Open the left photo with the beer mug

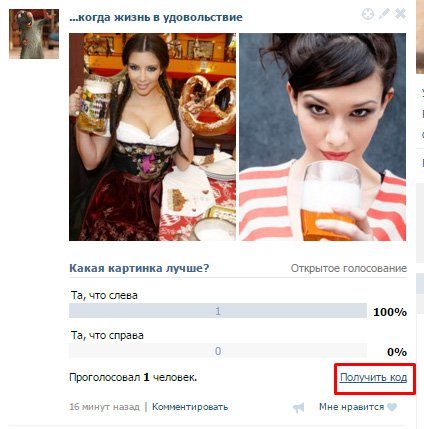coord(152,137)
